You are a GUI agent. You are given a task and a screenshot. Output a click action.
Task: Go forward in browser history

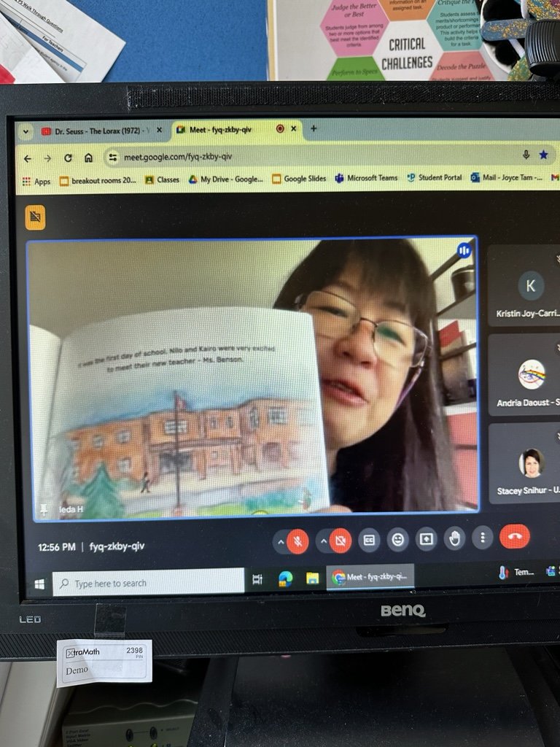pyautogui.click(x=47, y=158)
